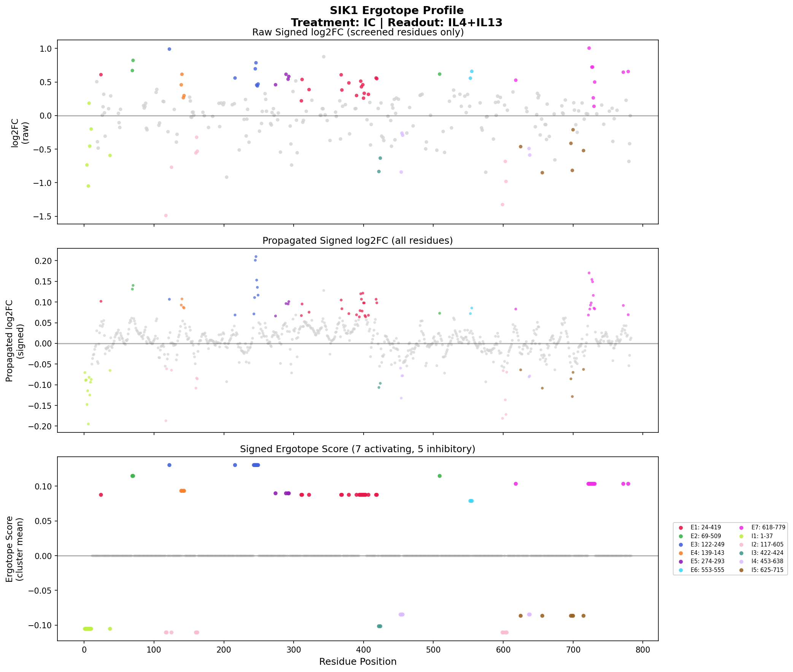Viewport: 793px width, 672px height.
Task: Select the I5: 625-715 legend entry
Action: point(767,570)
